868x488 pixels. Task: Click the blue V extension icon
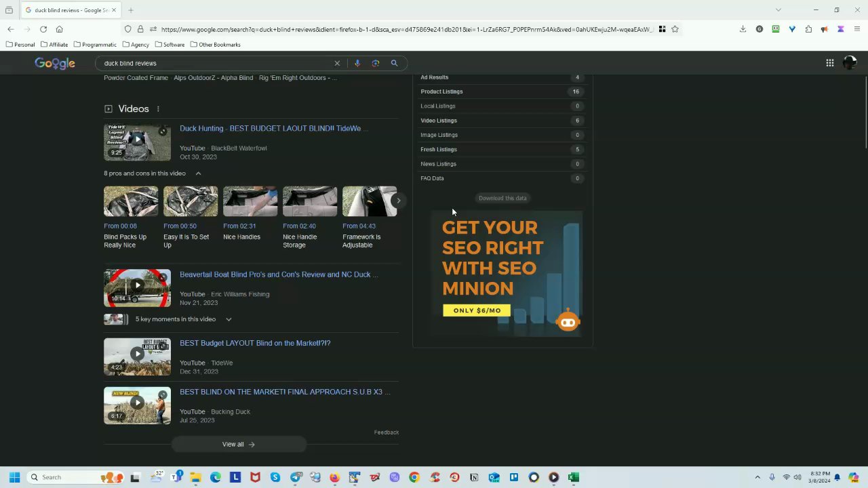coord(792,29)
